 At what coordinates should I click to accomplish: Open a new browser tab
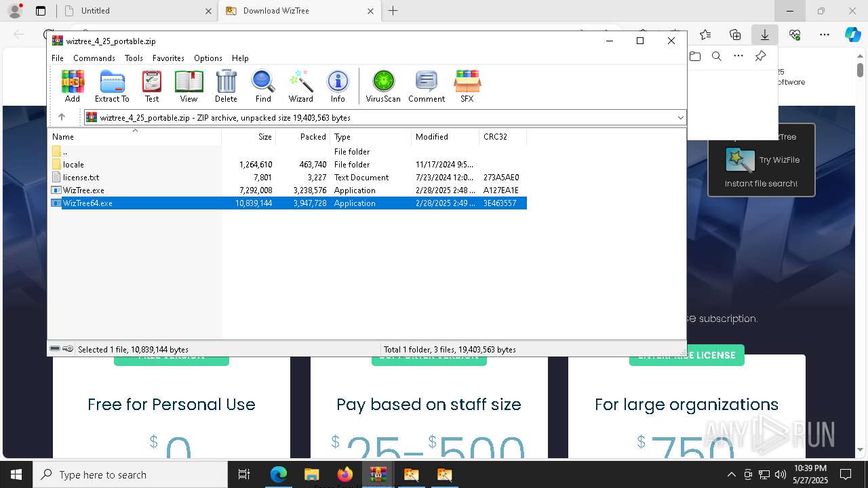coord(393,11)
